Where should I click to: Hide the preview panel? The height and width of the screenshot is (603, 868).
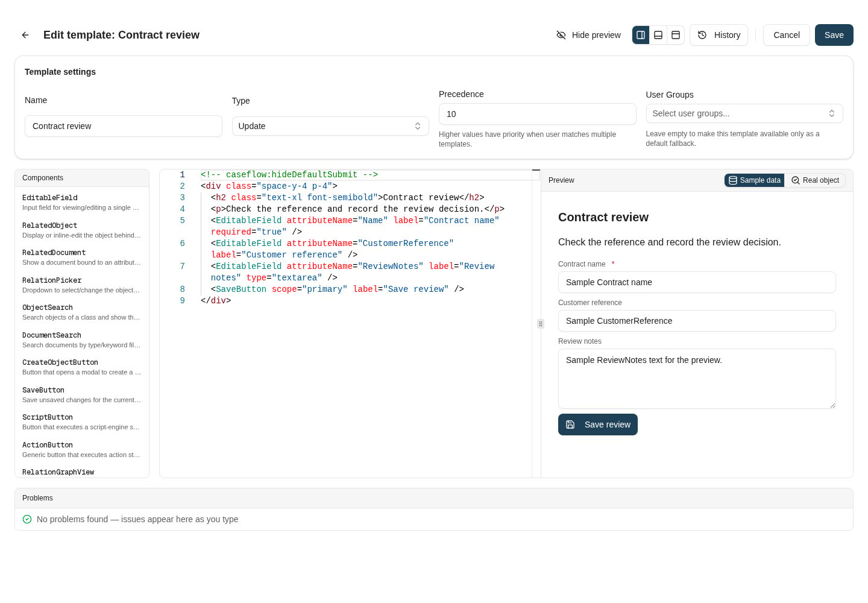[588, 35]
